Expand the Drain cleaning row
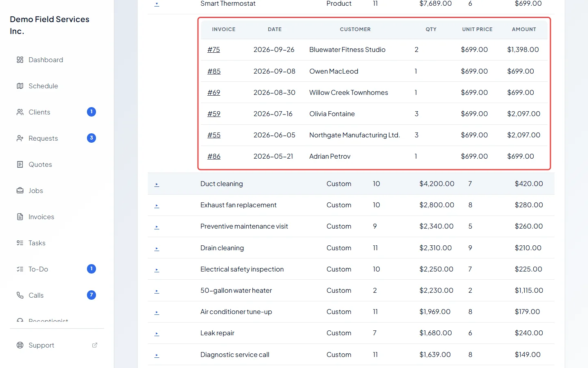The image size is (588, 368). [157, 249]
